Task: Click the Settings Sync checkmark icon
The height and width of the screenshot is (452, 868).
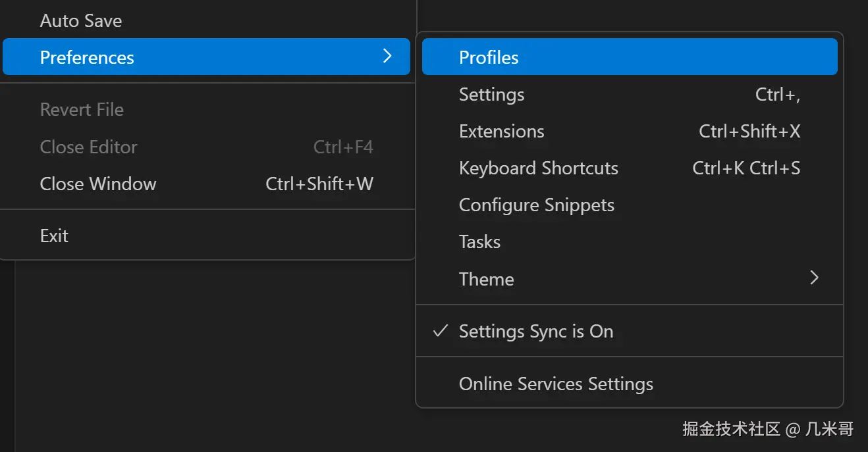Action: [440, 331]
